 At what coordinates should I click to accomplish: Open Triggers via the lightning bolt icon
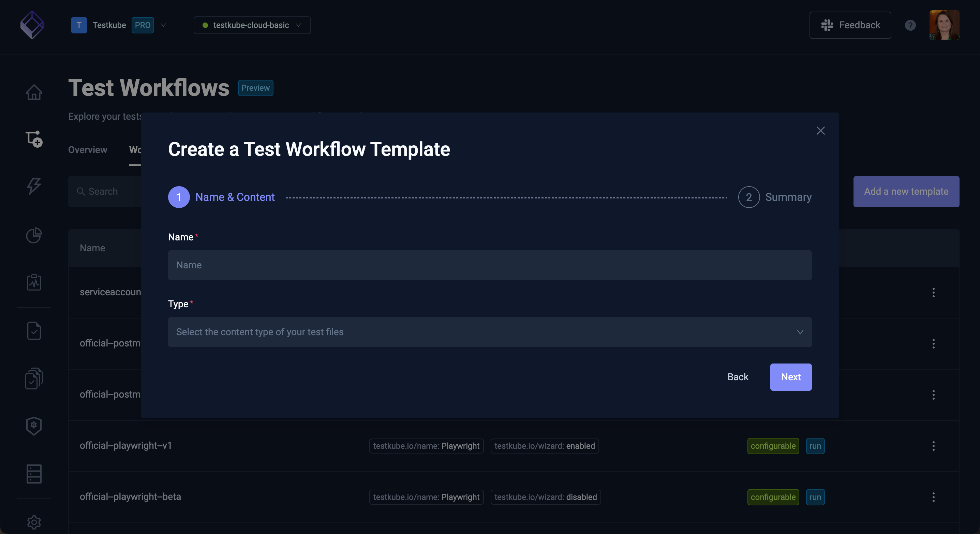[x=34, y=187]
